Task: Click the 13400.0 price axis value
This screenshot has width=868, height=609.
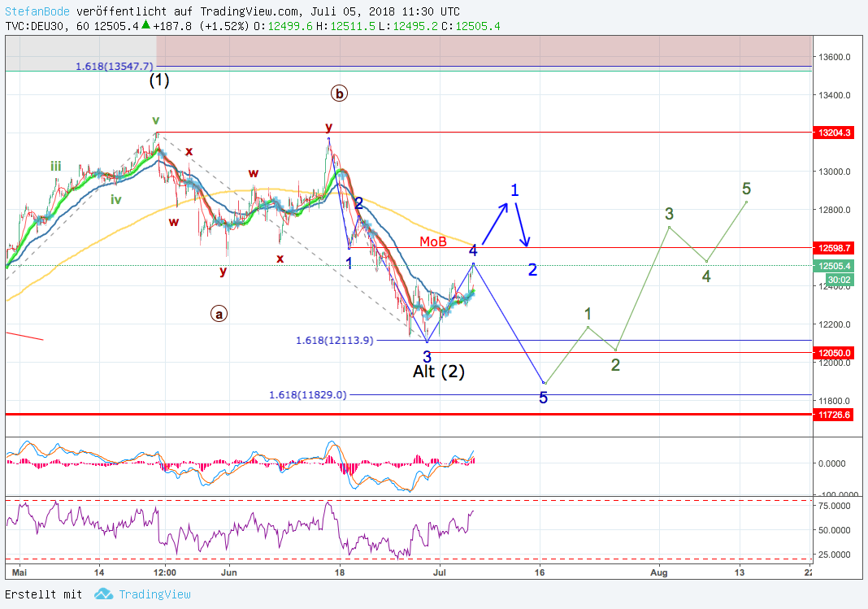Action: 835,95
